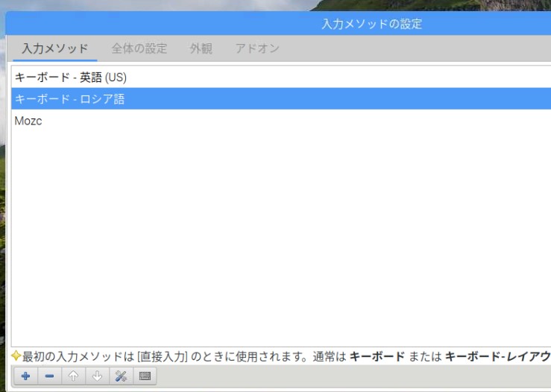Select キーボード - 英語 (US) in the list
Image resolution: width=551 pixels, height=392 pixels.
(x=75, y=78)
